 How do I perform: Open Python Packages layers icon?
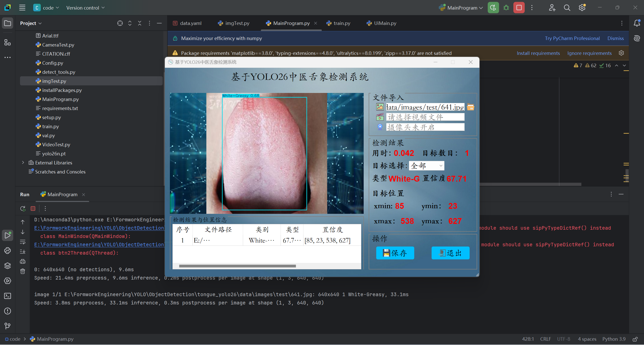point(8,265)
